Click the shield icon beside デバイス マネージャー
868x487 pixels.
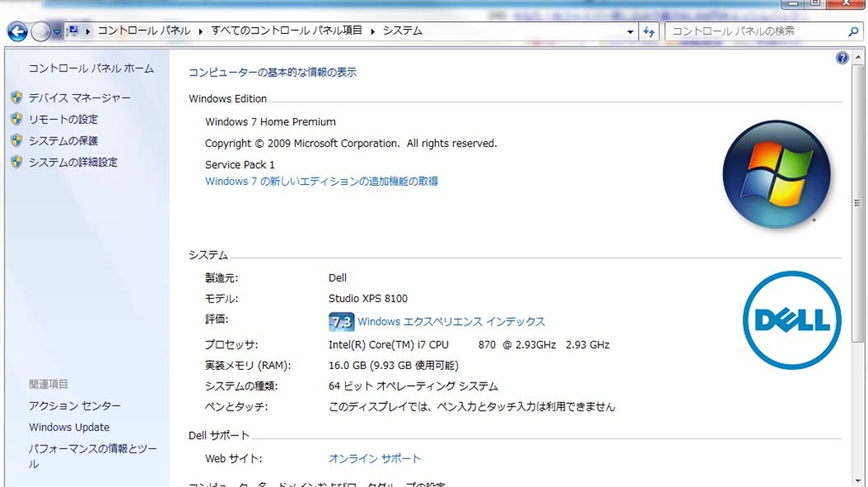17,98
